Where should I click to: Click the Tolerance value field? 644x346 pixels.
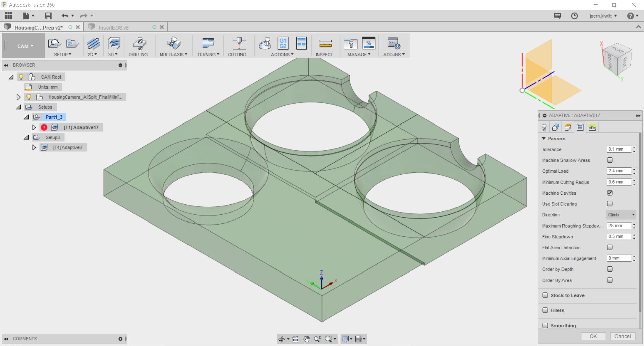[x=619, y=149]
